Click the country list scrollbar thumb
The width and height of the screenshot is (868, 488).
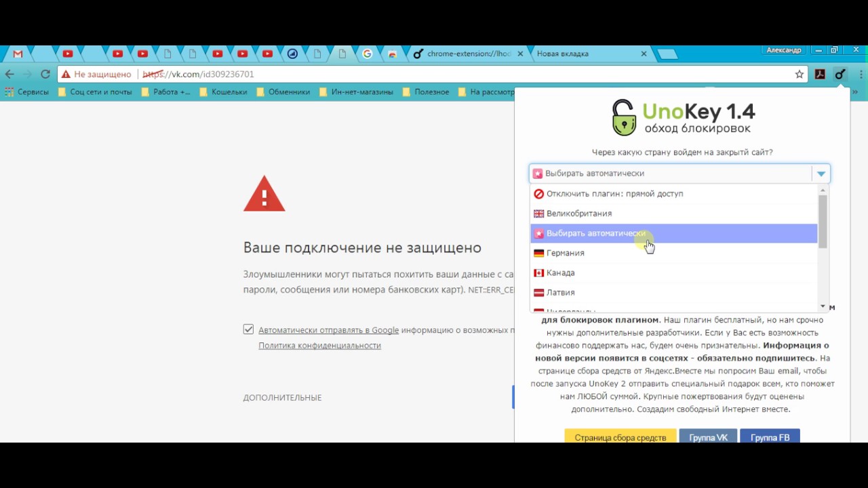click(823, 222)
